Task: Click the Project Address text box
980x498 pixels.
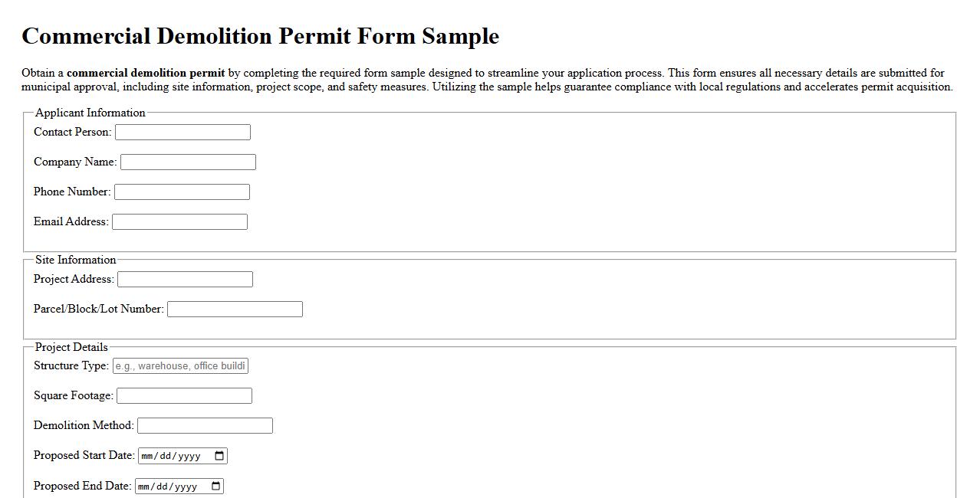Action: (x=184, y=279)
